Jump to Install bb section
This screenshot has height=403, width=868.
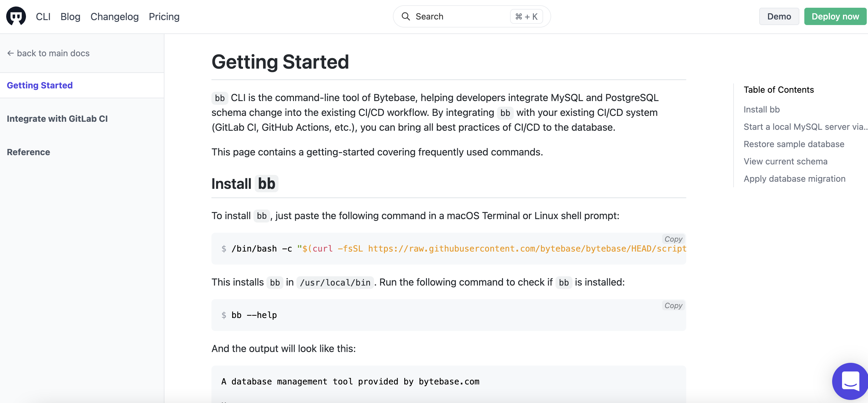(x=761, y=109)
